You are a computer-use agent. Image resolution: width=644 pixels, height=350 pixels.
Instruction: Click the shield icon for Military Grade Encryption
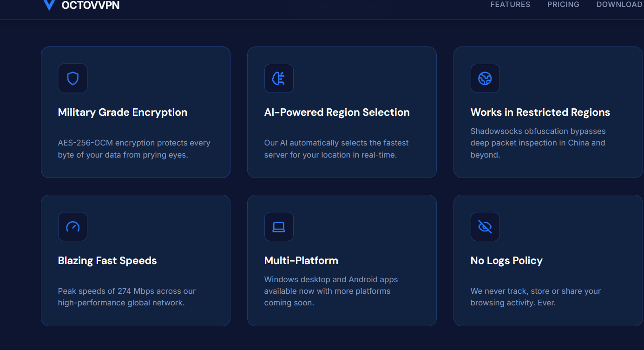pyautogui.click(x=72, y=78)
